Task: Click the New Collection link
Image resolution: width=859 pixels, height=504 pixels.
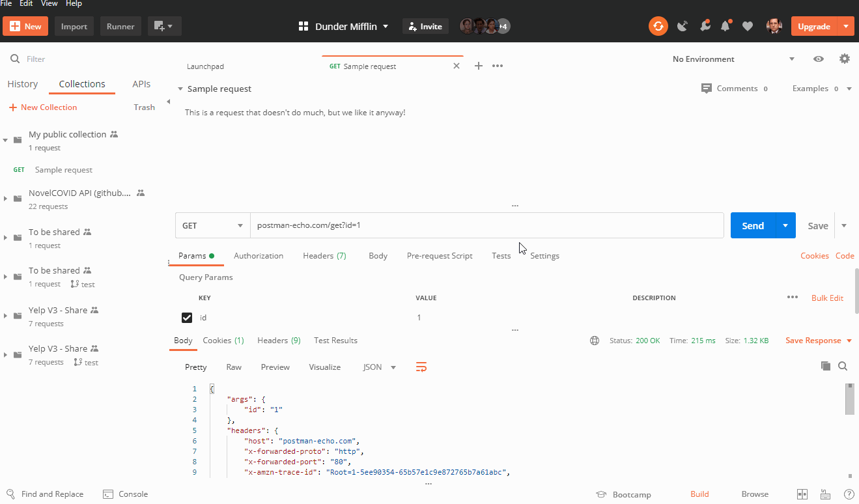Action: pos(43,107)
